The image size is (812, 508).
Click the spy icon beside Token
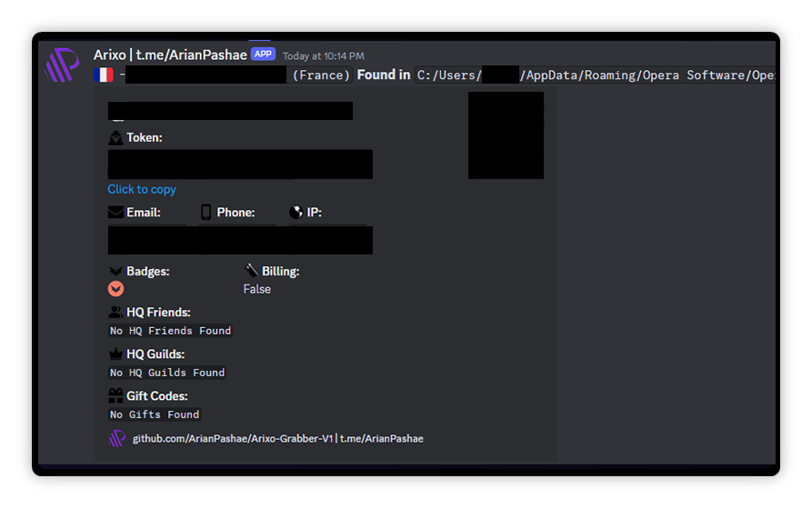click(115, 137)
